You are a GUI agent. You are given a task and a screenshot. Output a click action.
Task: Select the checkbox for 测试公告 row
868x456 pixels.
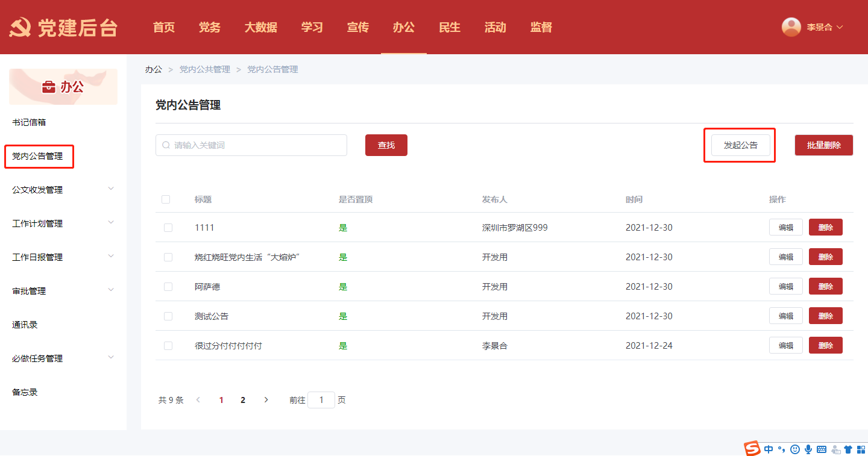point(168,316)
